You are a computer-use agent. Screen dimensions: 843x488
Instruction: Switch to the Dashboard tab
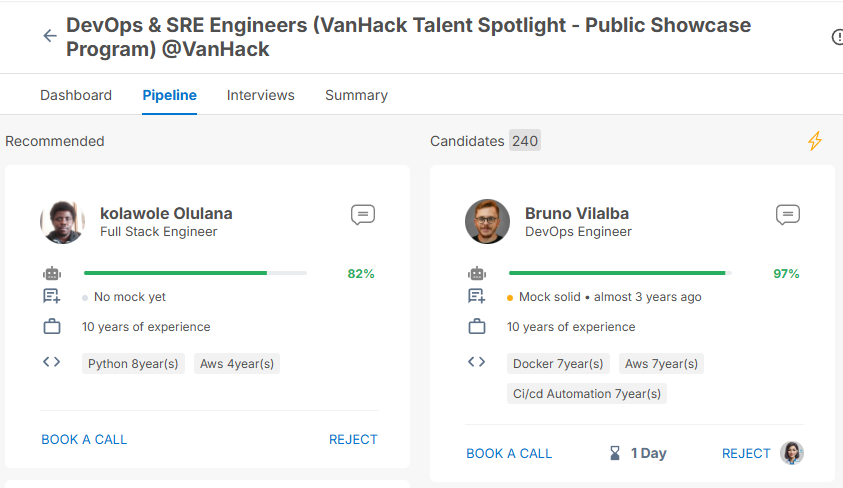[x=76, y=96]
